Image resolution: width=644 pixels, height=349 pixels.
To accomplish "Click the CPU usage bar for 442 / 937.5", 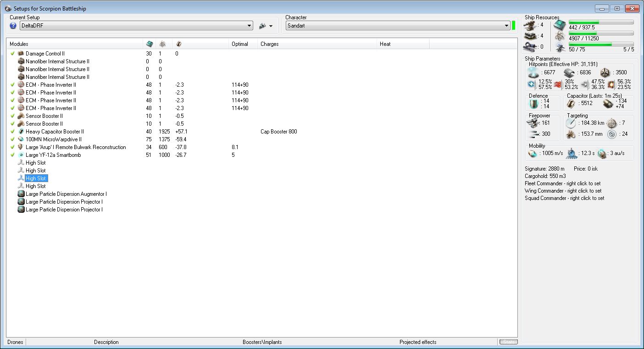I will point(601,22).
